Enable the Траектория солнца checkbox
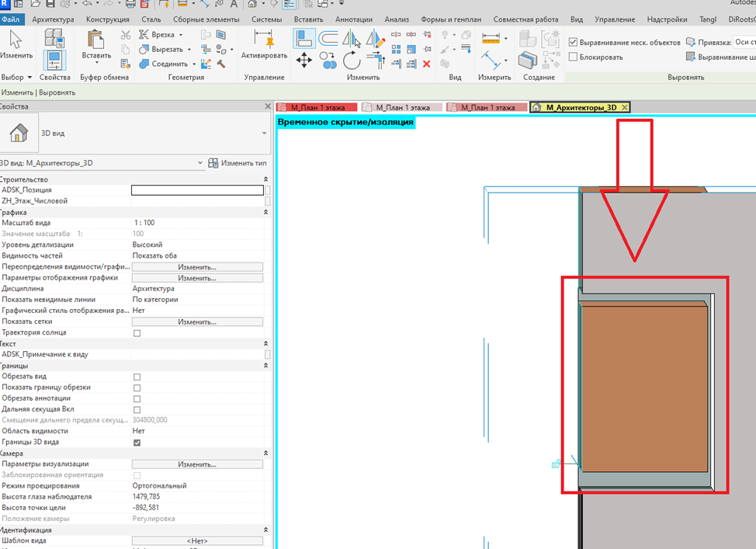 [137, 333]
